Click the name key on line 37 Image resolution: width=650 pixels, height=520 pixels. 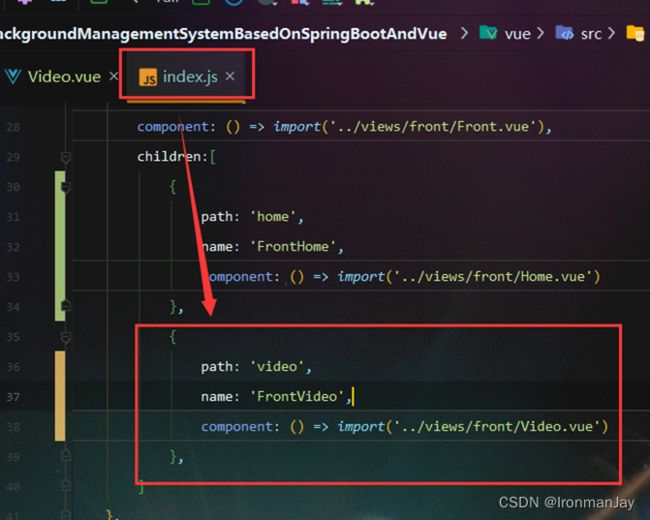216,396
